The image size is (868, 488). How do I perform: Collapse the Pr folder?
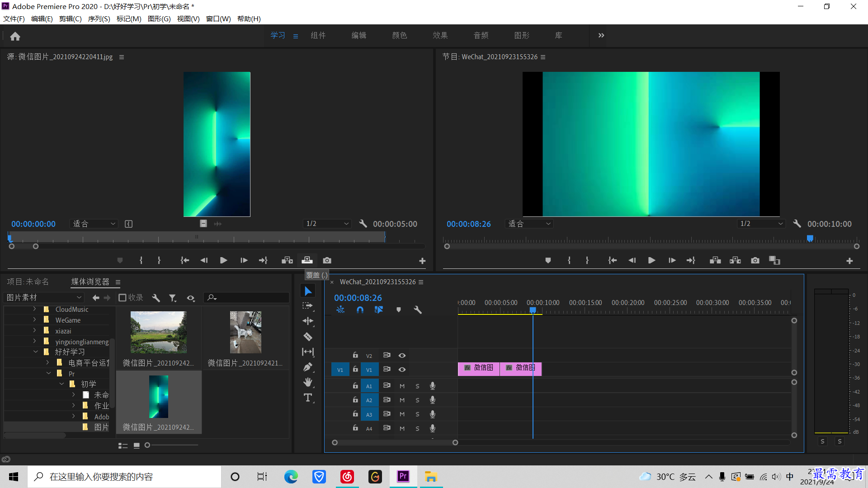click(48, 373)
